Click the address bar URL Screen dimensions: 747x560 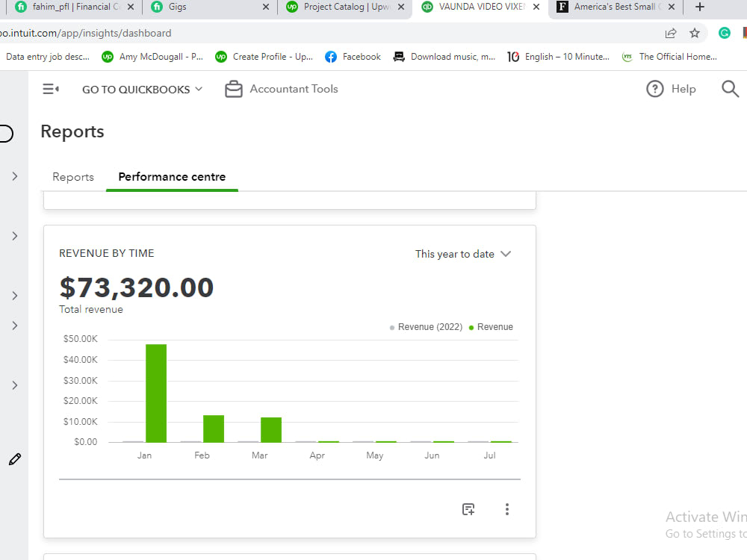tap(86, 33)
